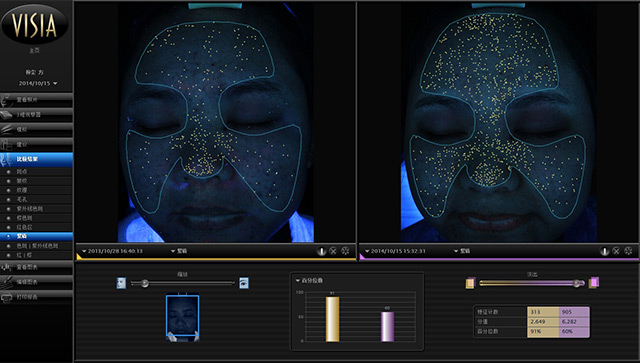The height and width of the screenshot is (363, 640).
Task: Click the 百分位数 row label in the table
Action: click(x=488, y=332)
